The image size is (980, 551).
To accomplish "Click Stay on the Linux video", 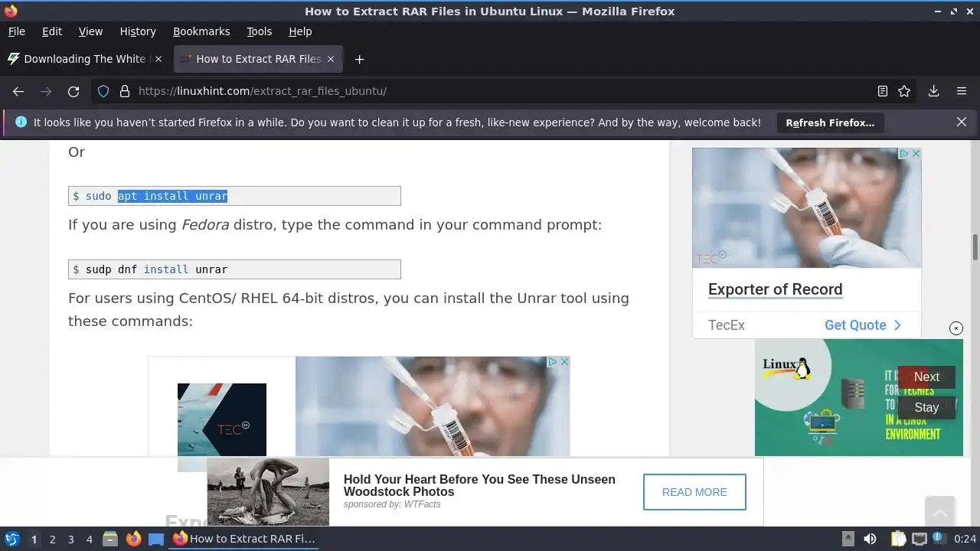I will pyautogui.click(x=926, y=408).
